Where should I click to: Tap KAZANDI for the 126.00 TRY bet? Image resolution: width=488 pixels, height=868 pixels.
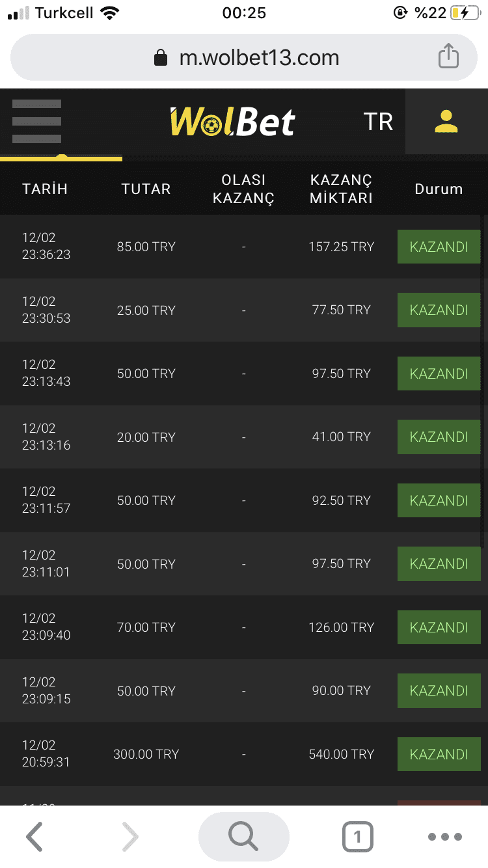tap(439, 627)
